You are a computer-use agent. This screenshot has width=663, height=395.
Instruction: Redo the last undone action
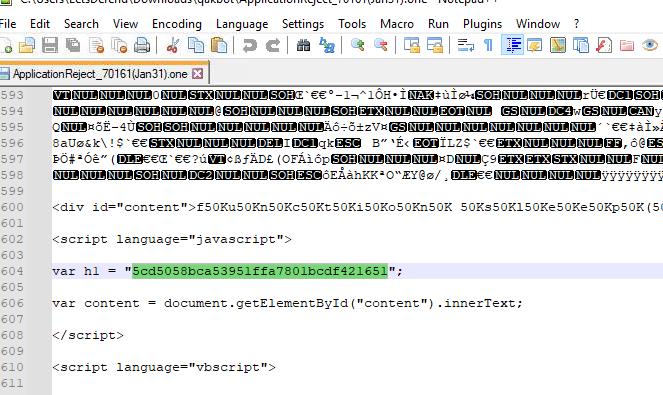click(273, 45)
